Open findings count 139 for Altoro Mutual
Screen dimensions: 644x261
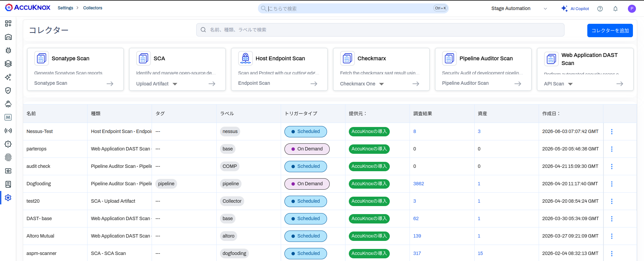(x=417, y=236)
